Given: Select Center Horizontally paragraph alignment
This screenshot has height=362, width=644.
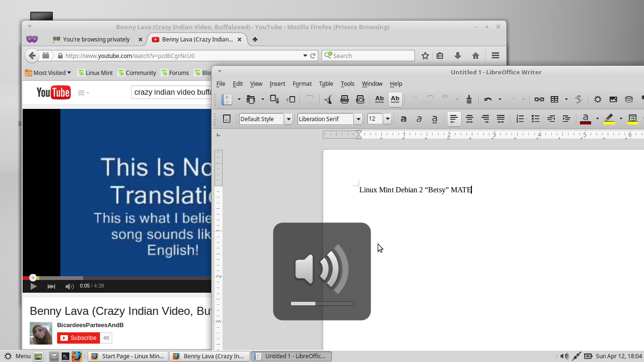Looking at the screenshot, I should point(470,119).
